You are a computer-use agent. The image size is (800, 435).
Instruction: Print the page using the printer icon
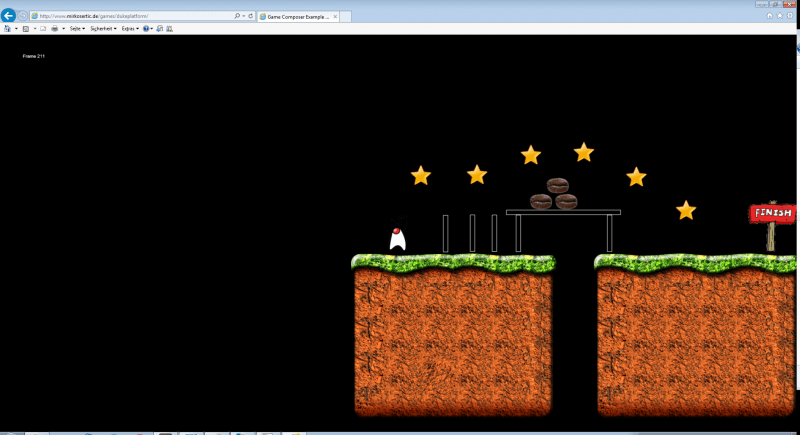pyautogui.click(x=55, y=29)
